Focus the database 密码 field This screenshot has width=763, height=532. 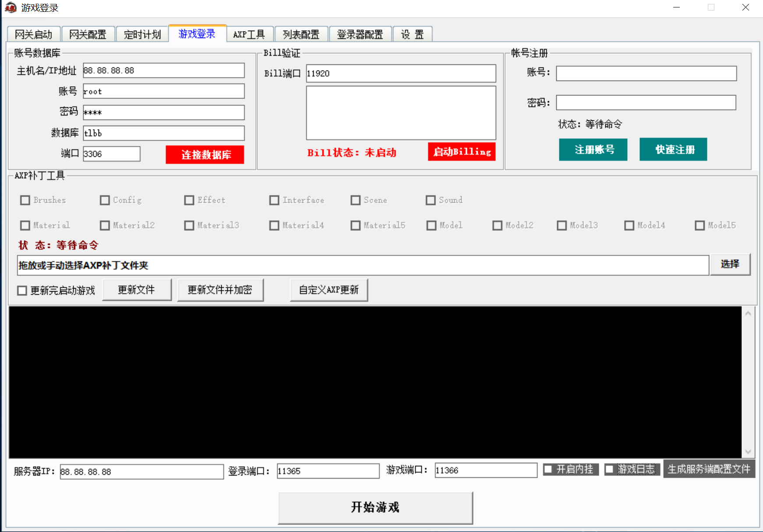tap(164, 112)
